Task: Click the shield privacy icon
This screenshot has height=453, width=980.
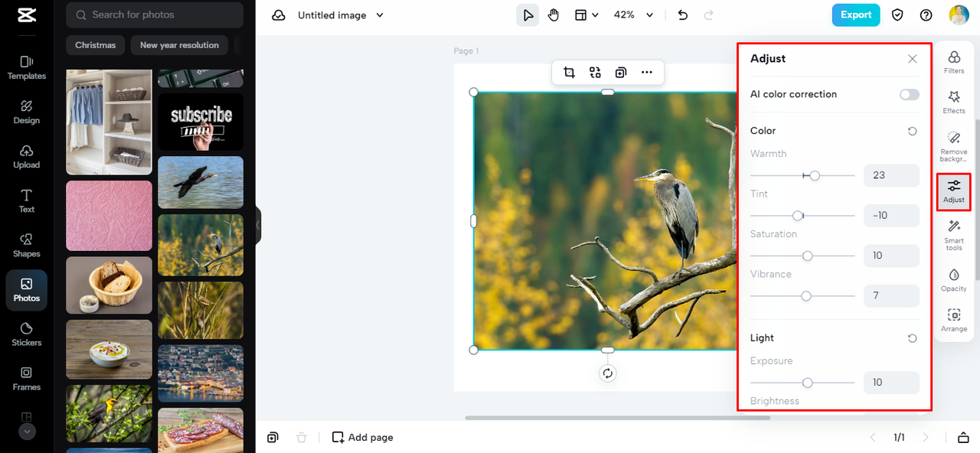Action: coord(898,15)
